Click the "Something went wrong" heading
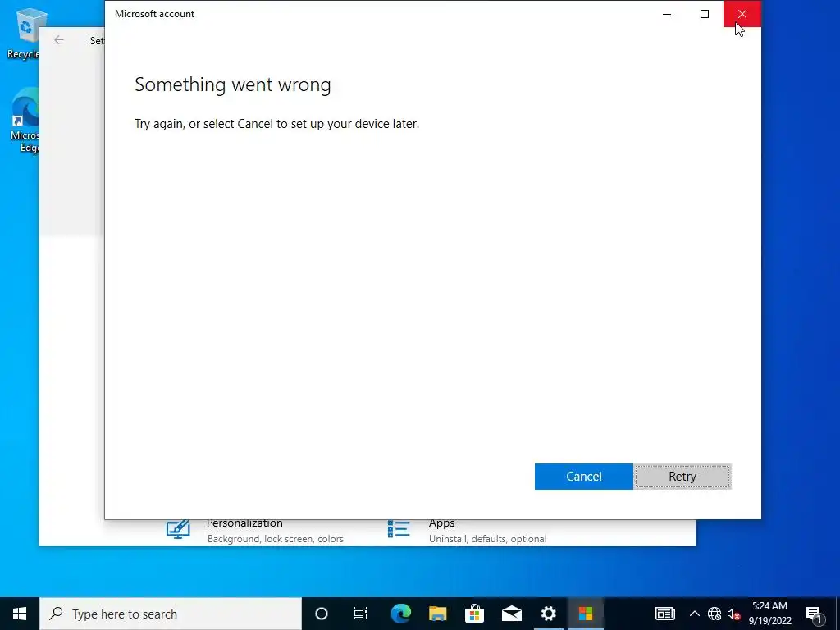Screen dimensions: 840x630 click(x=232, y=84)
